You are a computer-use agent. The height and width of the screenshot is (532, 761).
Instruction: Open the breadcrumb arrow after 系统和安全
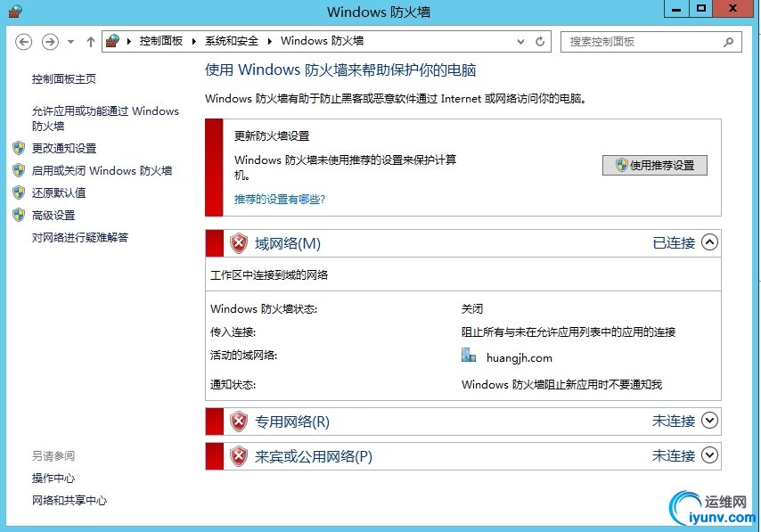coord(270,41)
